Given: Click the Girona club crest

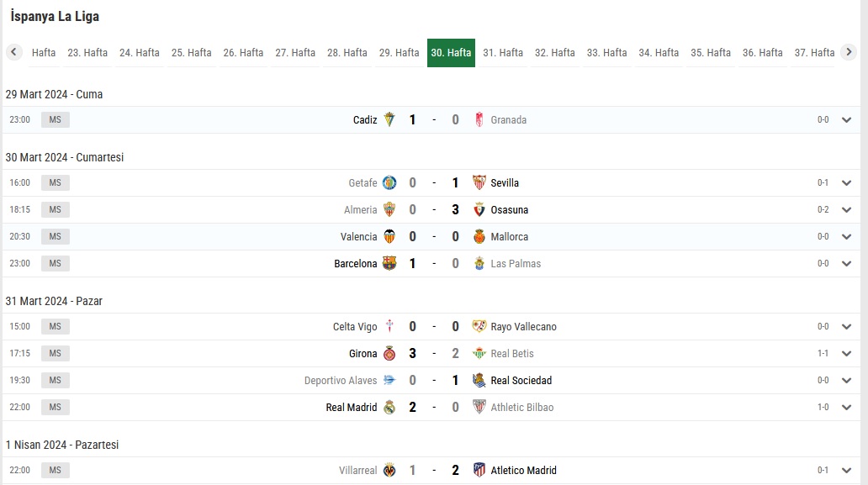Looking at the screenshot, I should tap(389, 353).
